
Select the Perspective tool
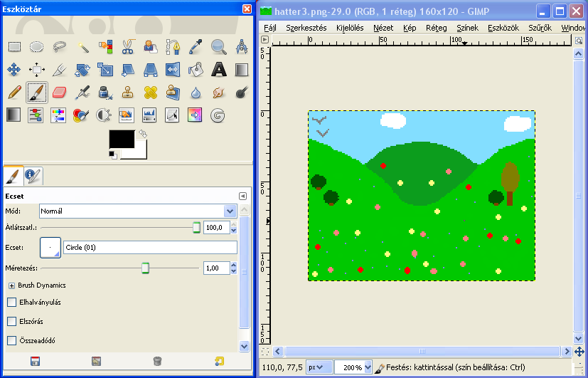point(150,70)
